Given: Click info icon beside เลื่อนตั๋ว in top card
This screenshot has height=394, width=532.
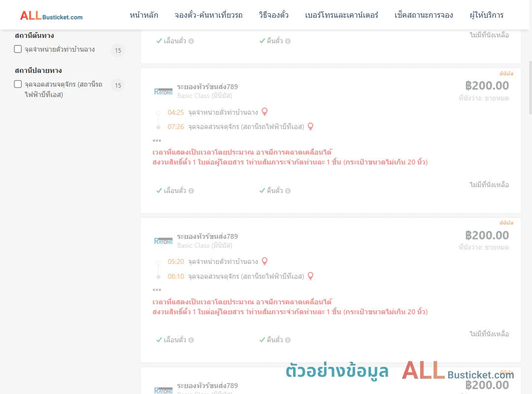Looking at the screenshot, I should coord(191,41).
